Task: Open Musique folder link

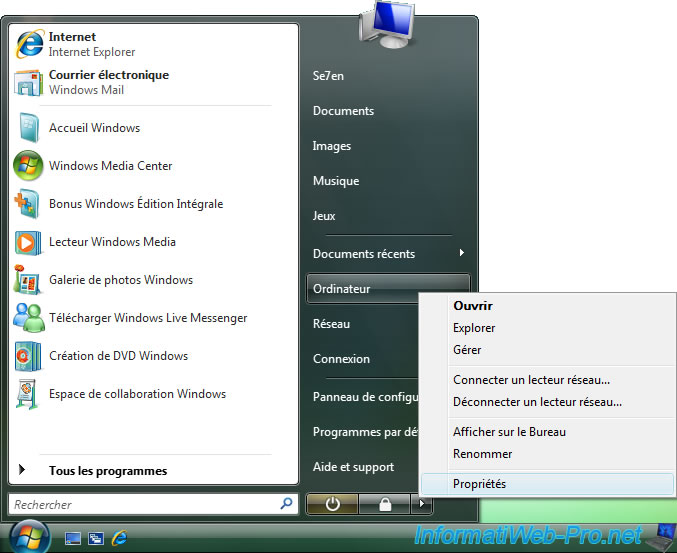Action: [x=336, y=181]
